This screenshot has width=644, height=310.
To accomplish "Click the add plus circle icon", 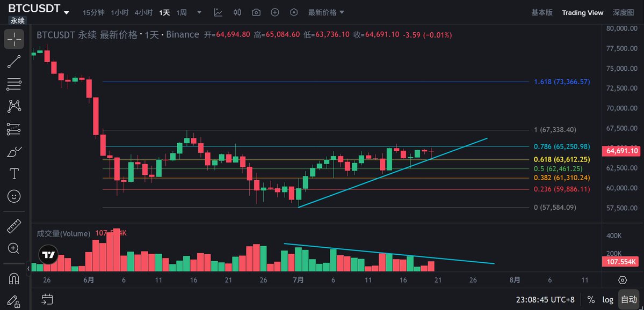I will pyautogui.click(x=275, y=12).
